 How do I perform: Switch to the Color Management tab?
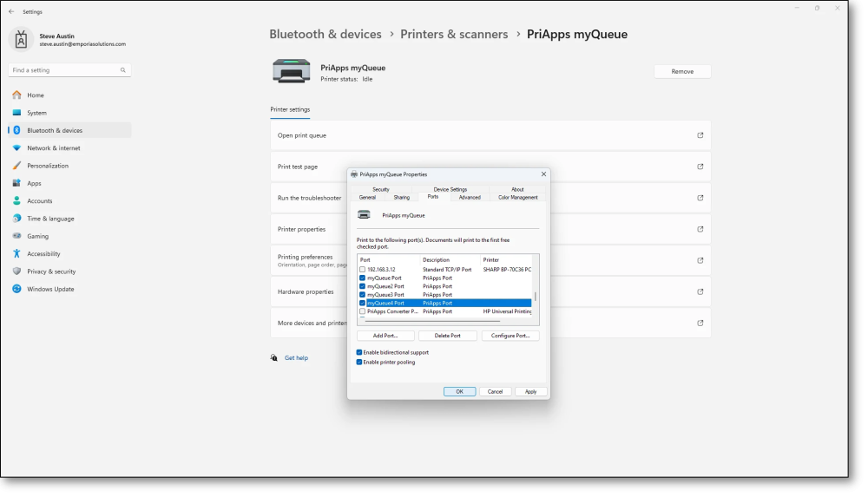[517, 198]
